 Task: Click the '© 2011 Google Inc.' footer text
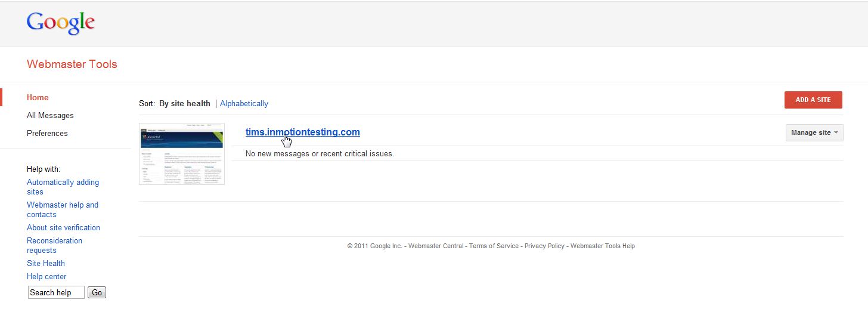pos(375,246)
